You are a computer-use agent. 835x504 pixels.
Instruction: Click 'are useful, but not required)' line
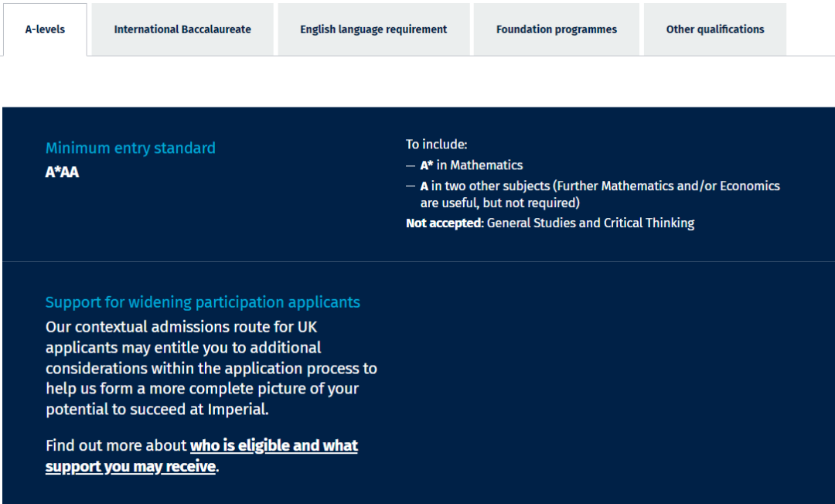[x=499, y=203]
